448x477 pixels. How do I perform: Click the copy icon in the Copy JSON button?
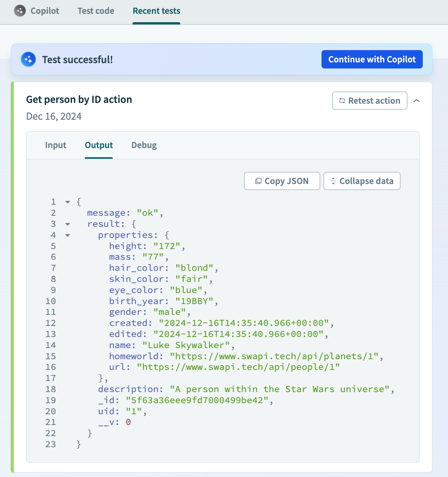[259, 181]
